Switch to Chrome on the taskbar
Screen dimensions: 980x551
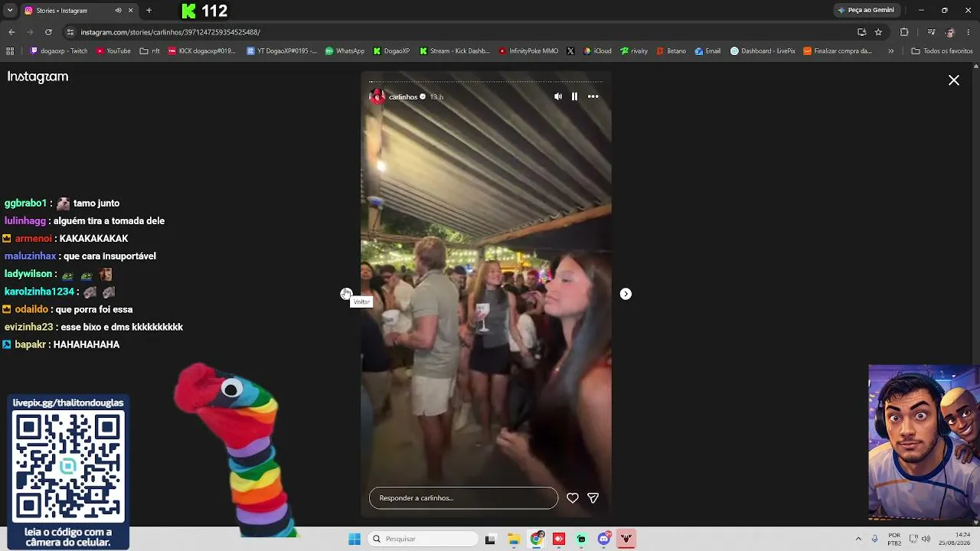pyautogui.click(x=536, y=539)
